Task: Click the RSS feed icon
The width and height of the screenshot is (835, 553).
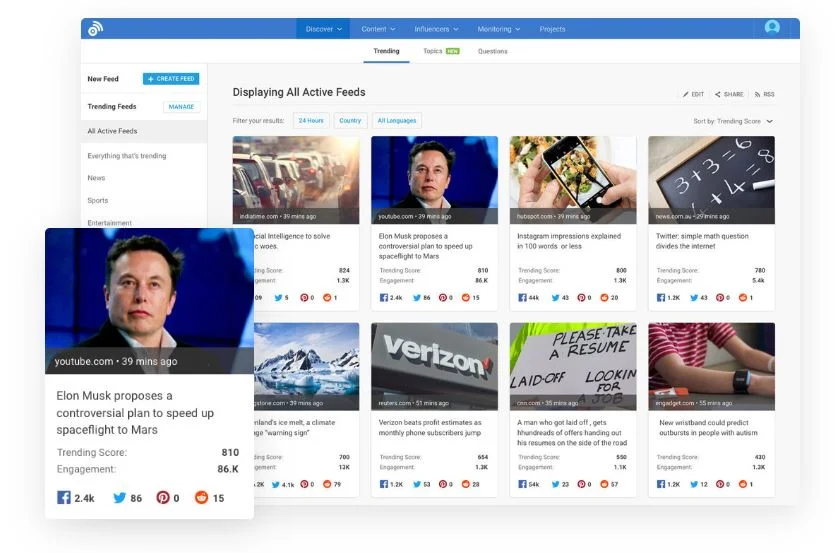Action: pos(757,94)
